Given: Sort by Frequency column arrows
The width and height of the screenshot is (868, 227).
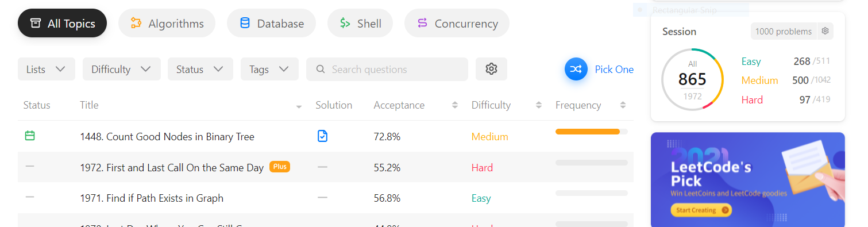Looking at the screenshot, I should click(x=623, y=105).
